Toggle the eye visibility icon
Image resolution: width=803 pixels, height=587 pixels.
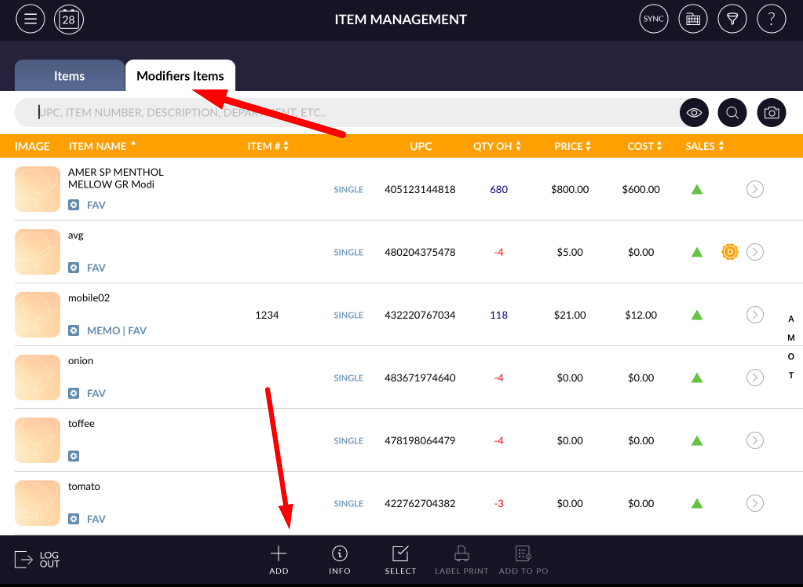coord(694,113)
